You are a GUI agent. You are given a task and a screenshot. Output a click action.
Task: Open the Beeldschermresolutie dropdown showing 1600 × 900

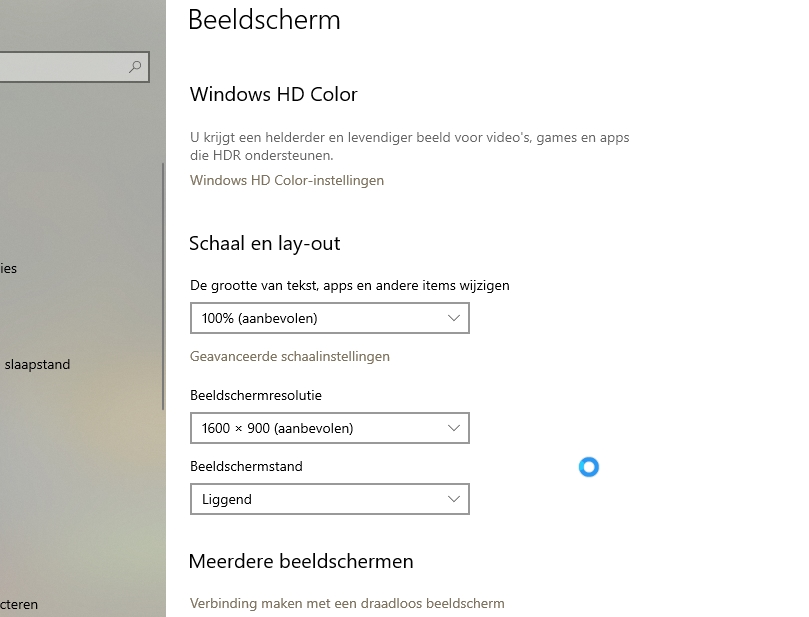[x=330, y=428]
